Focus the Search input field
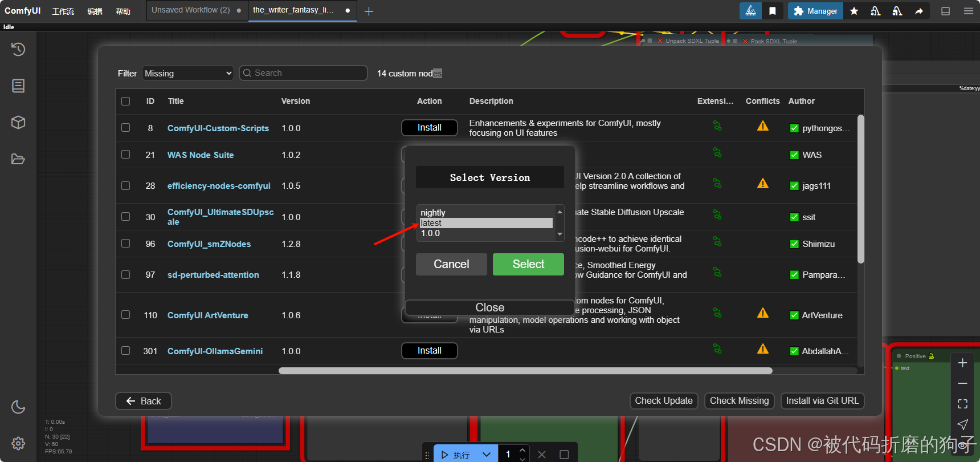This screenshot has height=462, width=980. coord(303,73)
